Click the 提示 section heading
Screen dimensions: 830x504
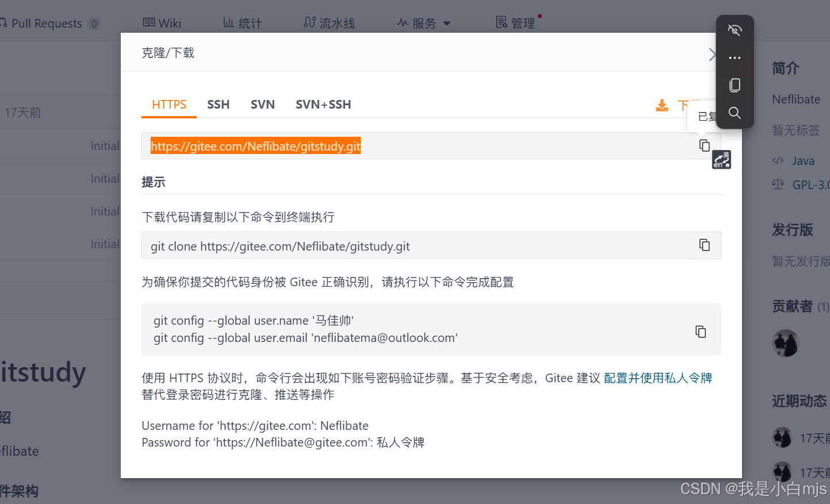point(154,182)
